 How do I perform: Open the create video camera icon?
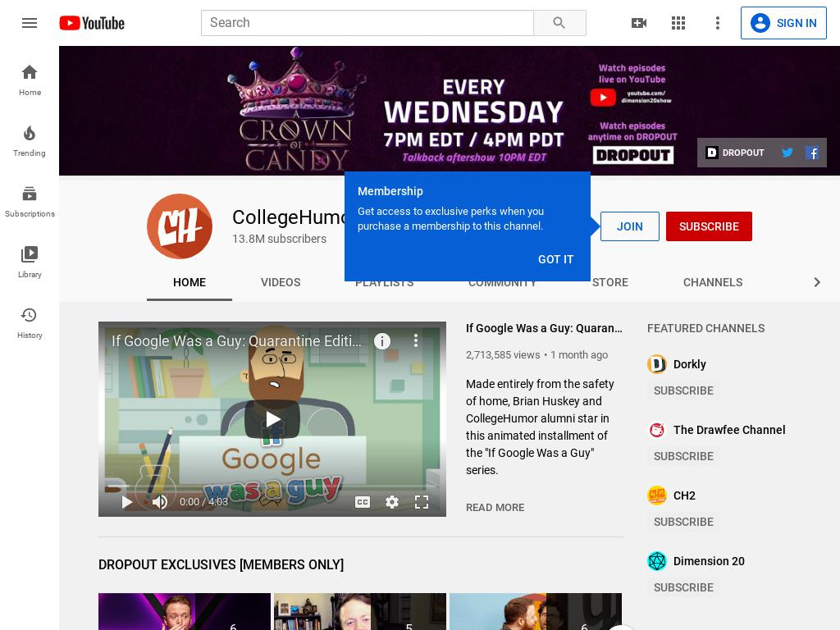[638, 23]
